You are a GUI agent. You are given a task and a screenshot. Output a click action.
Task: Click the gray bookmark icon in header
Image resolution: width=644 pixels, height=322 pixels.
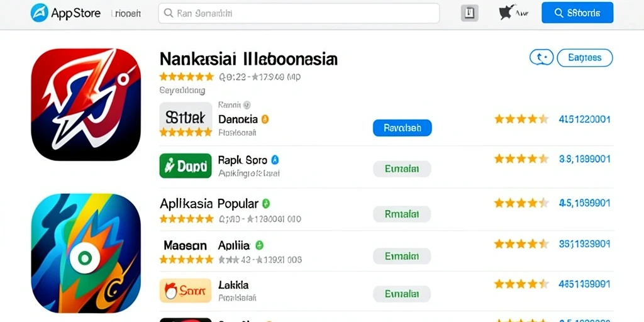(469, 13)
